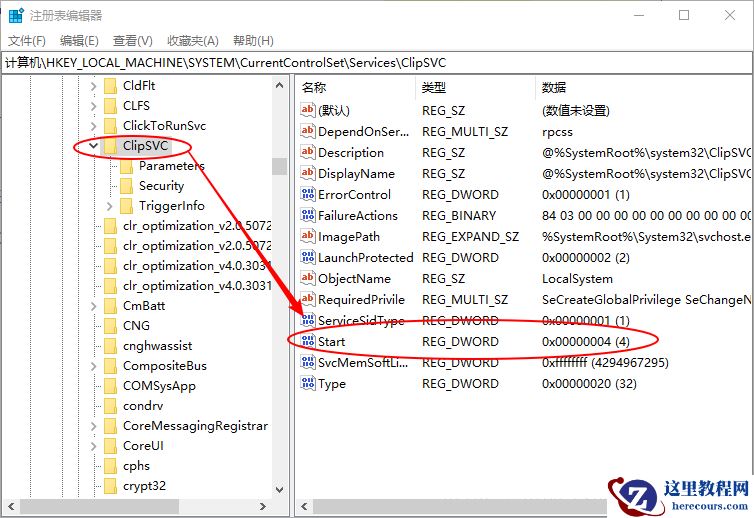
Task: Click the SvcMemSoftLimit DWORD icon
Action: coord(308,362)
